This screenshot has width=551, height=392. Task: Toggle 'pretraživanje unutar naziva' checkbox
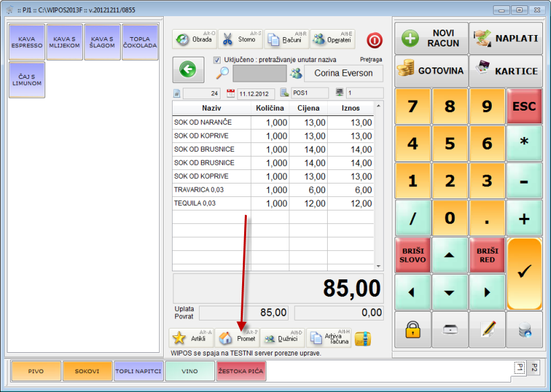(x=217, y=59)
